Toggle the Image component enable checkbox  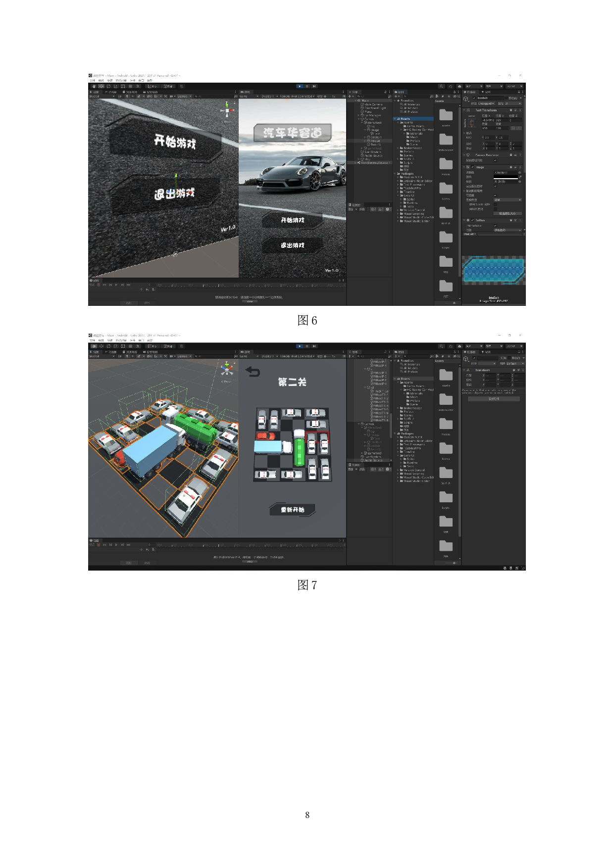click(x=473, y=167)
